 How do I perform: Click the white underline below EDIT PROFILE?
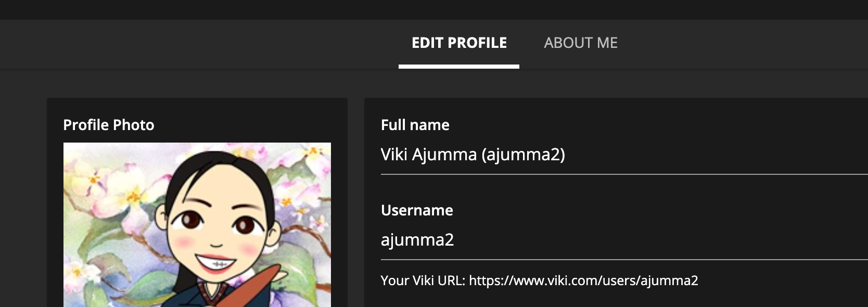[x=459, y=67]
